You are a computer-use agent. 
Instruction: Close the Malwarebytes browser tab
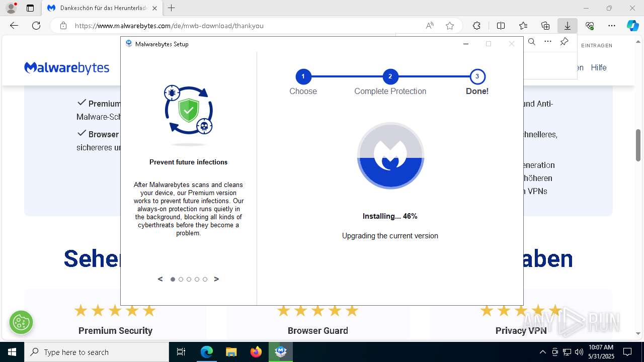154,8
